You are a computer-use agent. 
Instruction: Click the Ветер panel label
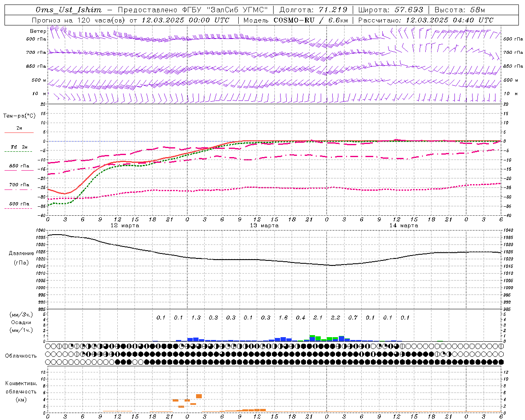click(x=38, y=31)
